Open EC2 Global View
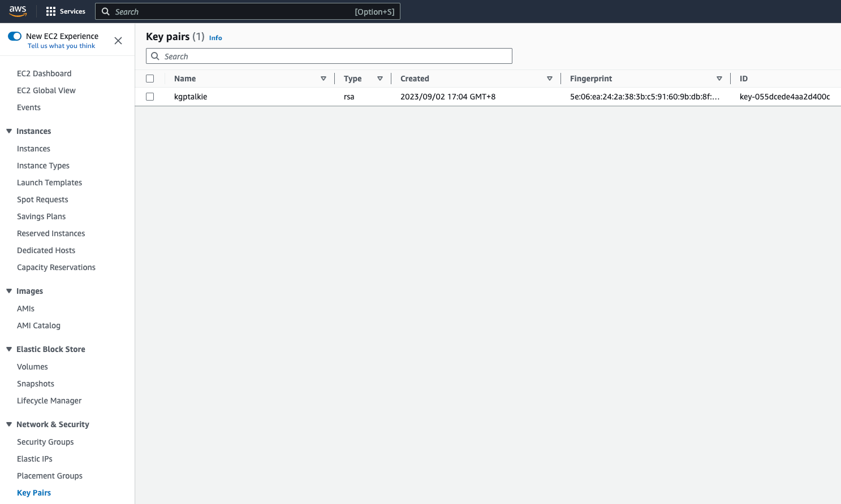841x504 pixels. (x=46, y=90)
